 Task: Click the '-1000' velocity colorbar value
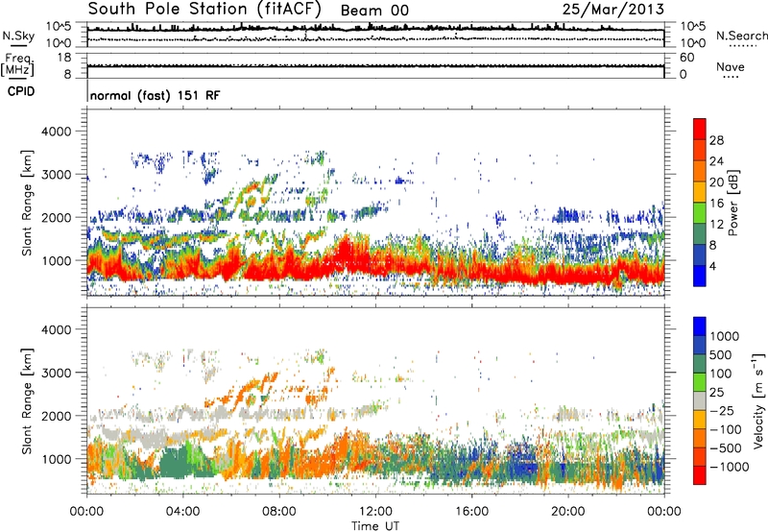(729, 467)
